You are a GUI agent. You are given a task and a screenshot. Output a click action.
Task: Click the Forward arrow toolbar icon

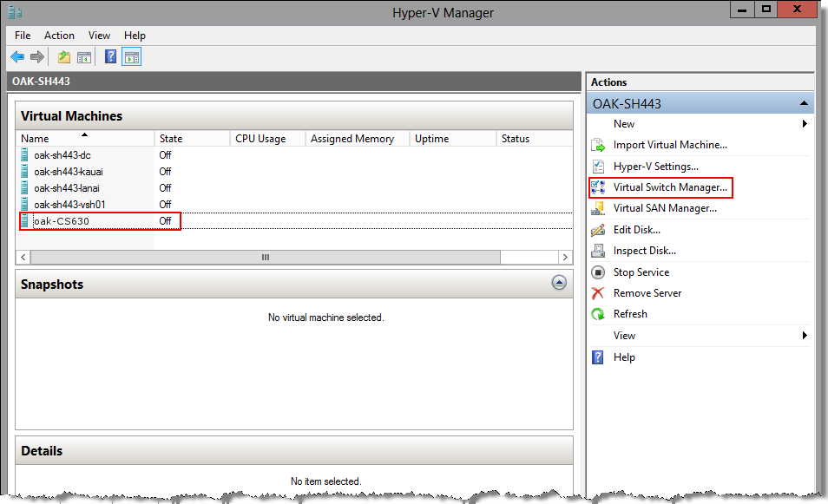pos(37,57)
